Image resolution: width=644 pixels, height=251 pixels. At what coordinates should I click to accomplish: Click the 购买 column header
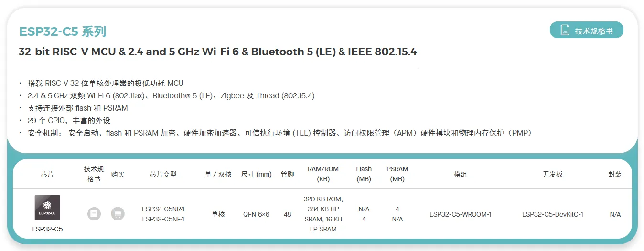[x=118, y=174]
